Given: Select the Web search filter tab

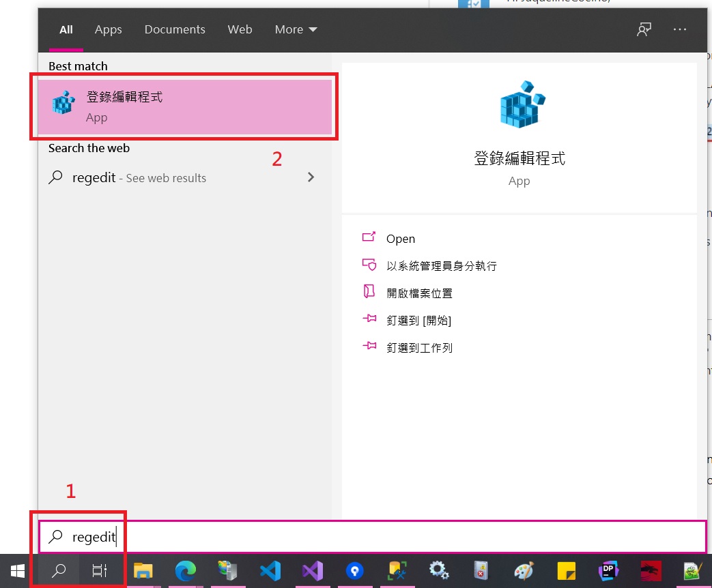Looking at the screenshot, I should click(240, 29).
